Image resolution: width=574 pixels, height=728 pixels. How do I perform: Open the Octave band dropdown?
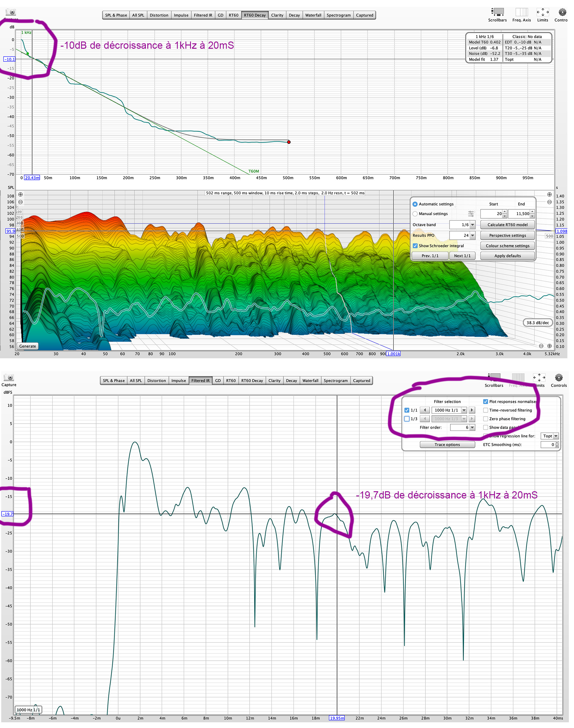tap(472, 225)
